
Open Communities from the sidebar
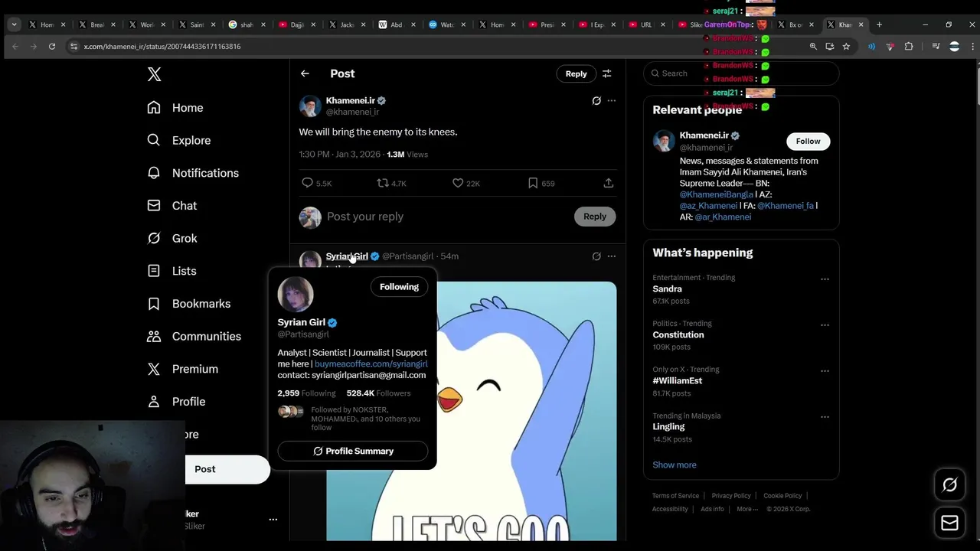194,336
